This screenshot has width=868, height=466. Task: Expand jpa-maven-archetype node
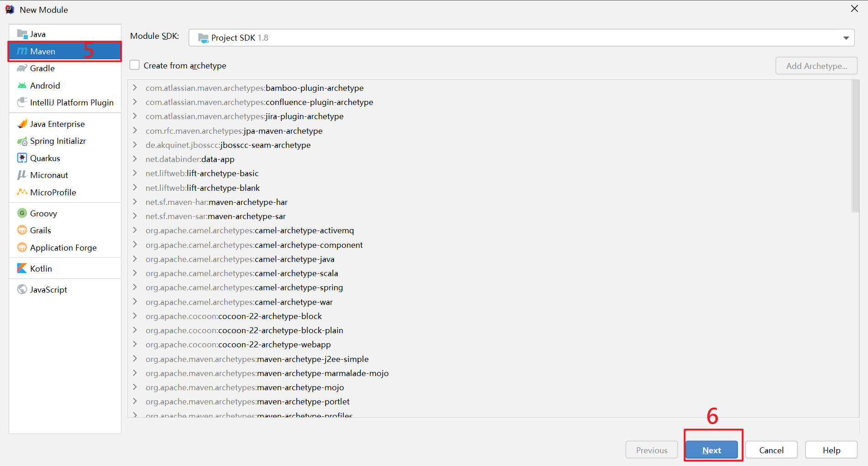click(x=135, y=131)
